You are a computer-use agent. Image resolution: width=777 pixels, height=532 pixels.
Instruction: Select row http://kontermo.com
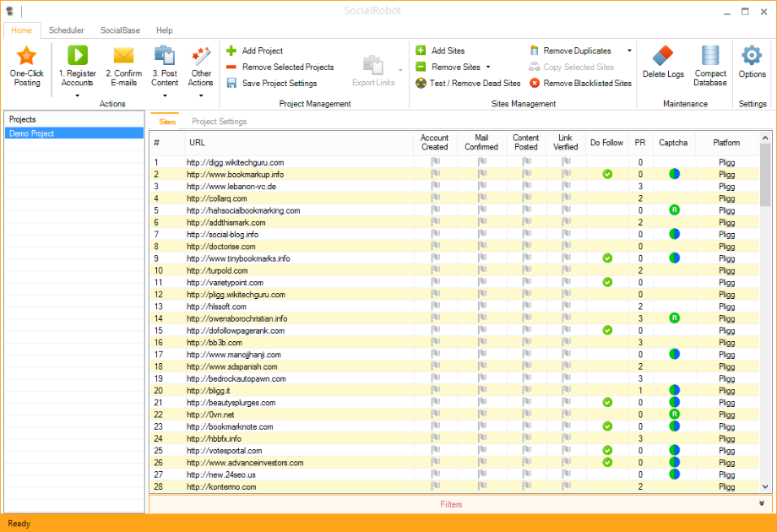(x=454, y=486)
